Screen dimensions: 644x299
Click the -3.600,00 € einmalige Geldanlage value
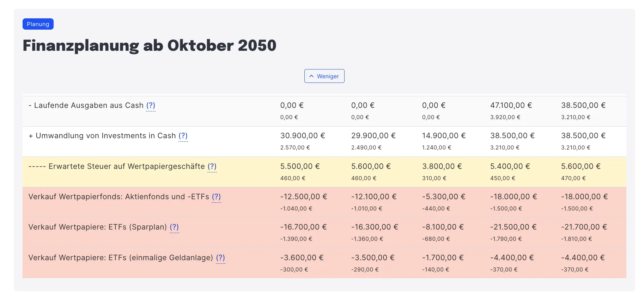[x=302, y=258]
